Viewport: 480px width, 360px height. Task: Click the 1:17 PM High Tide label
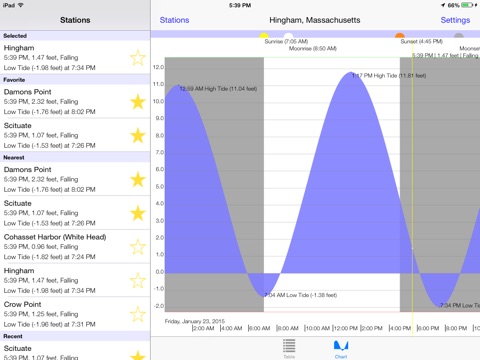[x=389, y=76]
